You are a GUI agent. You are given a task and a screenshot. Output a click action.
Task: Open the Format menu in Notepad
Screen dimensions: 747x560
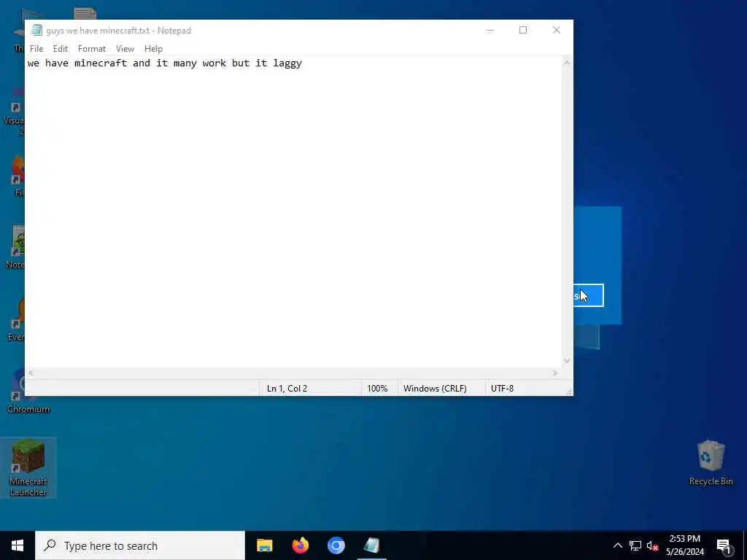tap(91, 49)
